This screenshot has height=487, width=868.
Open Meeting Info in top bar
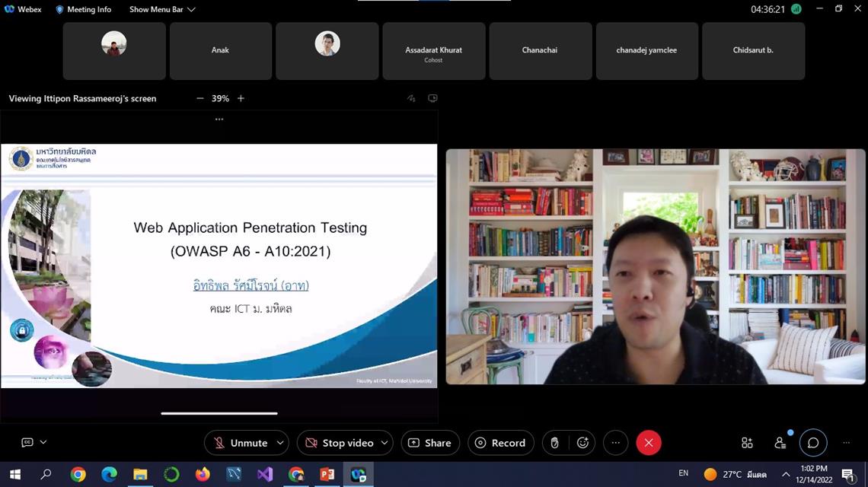pos(83,9)
